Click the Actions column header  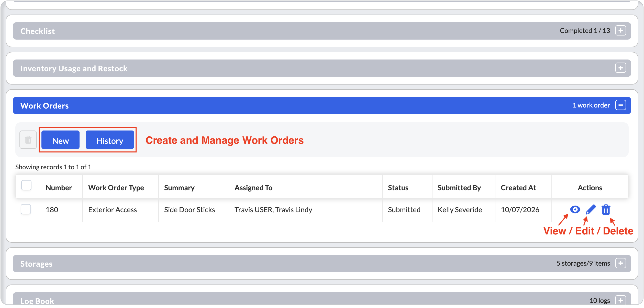click(590, 188)
